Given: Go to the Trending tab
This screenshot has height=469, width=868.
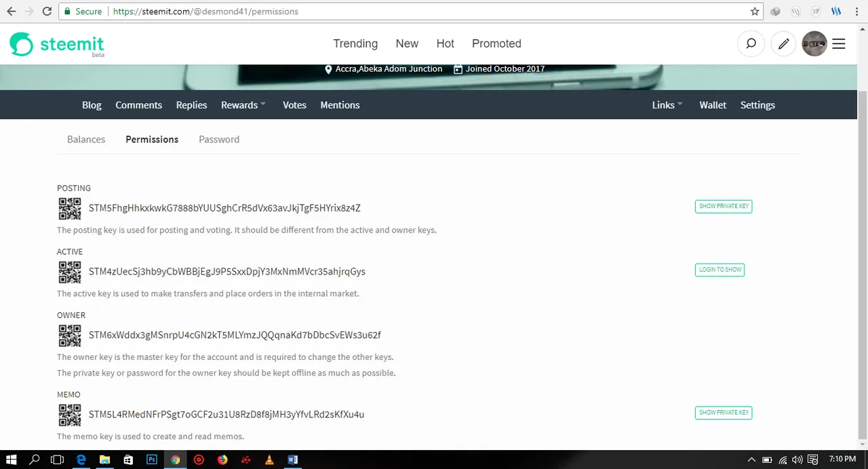Looking at the screenshot, I should 355,43.
